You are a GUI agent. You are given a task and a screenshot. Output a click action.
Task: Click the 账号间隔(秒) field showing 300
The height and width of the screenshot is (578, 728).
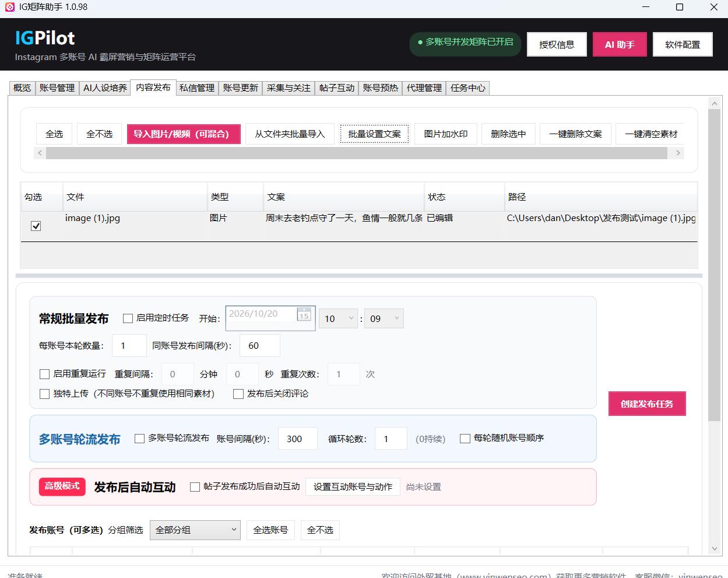pos(298,439)
